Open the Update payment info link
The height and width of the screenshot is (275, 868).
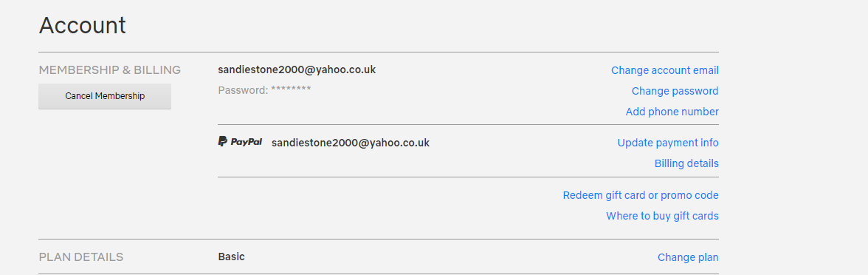pos(667,143)
